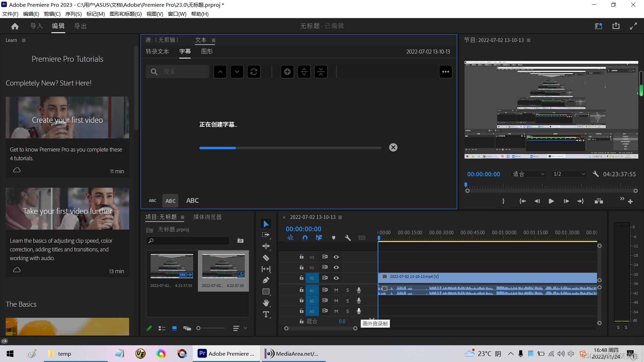Enable voice-over record on A3

click(x=359, y=311)
